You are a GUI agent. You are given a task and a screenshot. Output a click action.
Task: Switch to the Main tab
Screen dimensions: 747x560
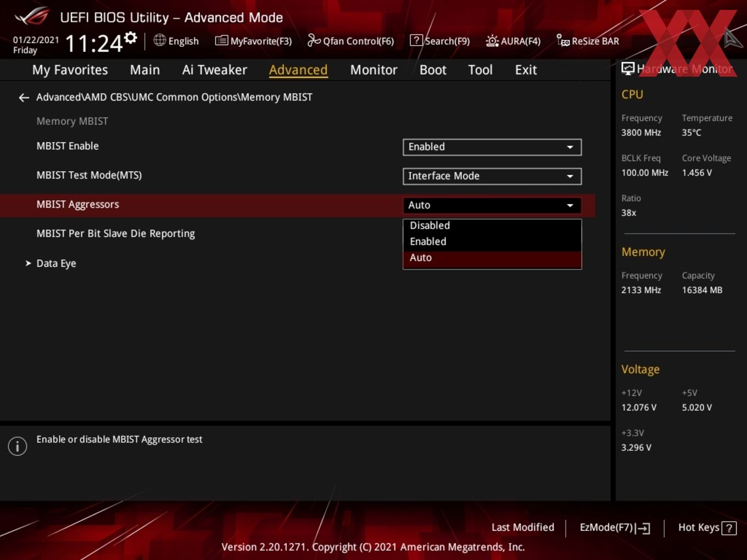click(x=145, y=70)
